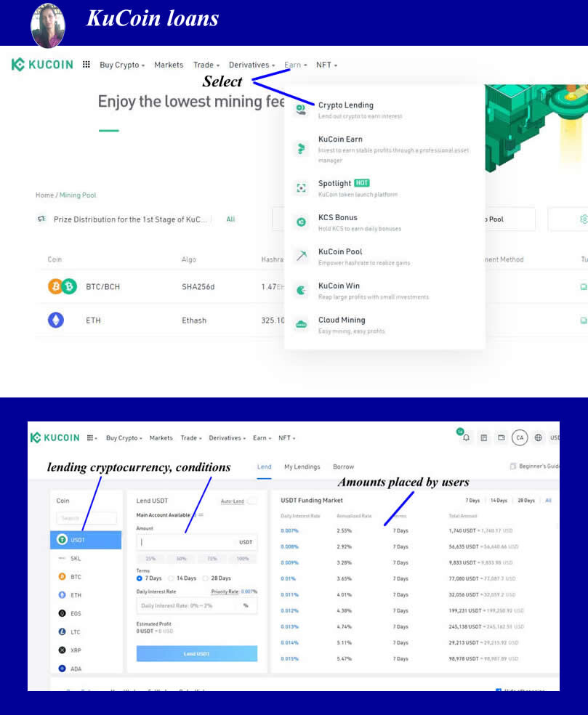Click the KCS Bonus icon
The height and width of the screenshot is (715, 588).
tap(301, 222)
